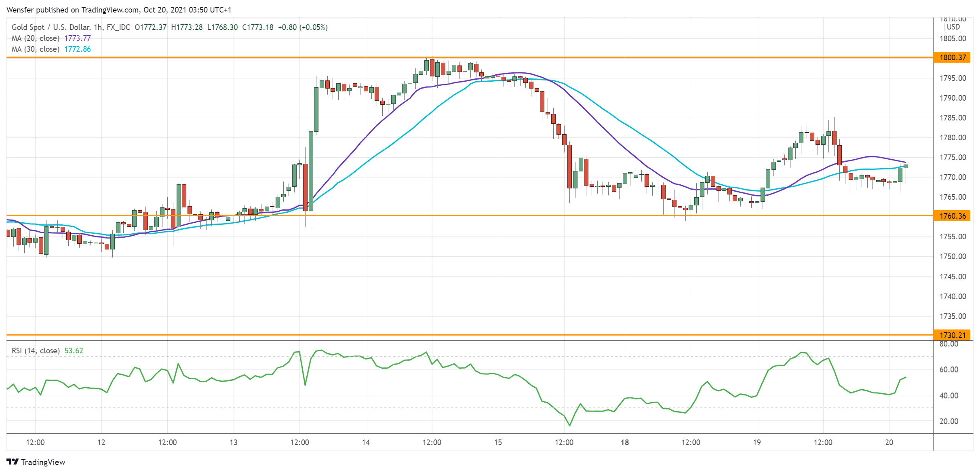Select the orange resistance line near the chart top
Screen dimensions: 980x473
(x=242, y=57)
